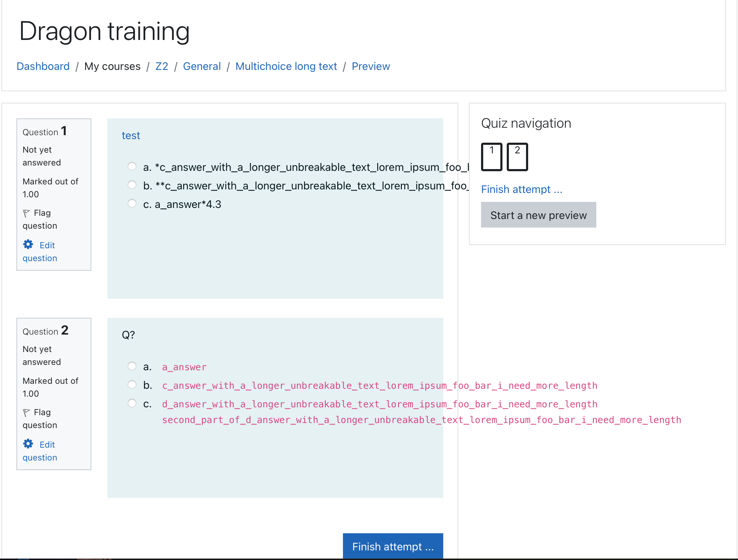Click the gear icon beside Question 1's Edit question

28,244
